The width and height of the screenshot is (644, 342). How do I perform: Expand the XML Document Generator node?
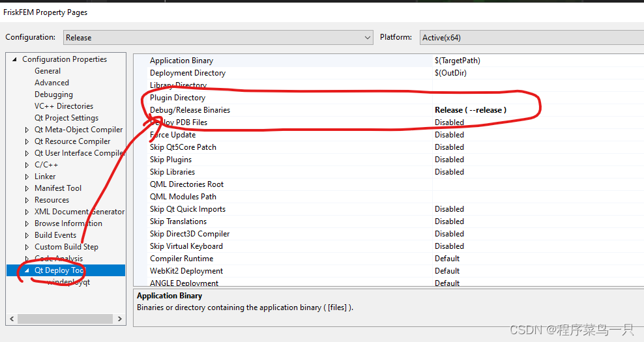point(27,212)
